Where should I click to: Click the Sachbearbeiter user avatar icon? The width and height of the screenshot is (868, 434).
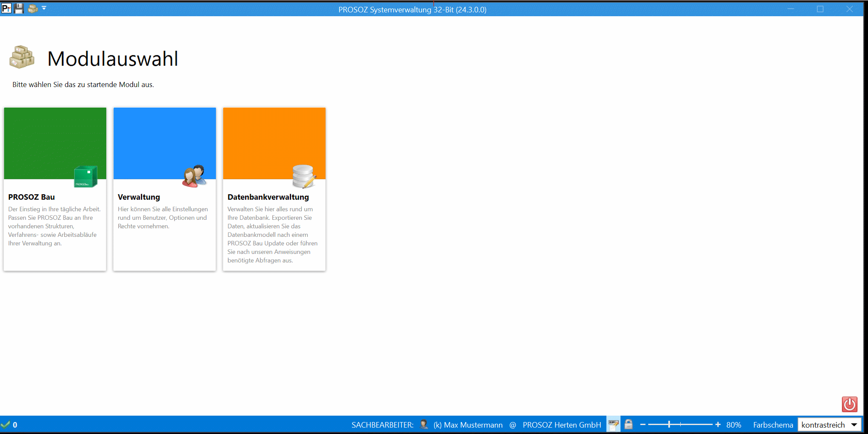click(424, 424)
